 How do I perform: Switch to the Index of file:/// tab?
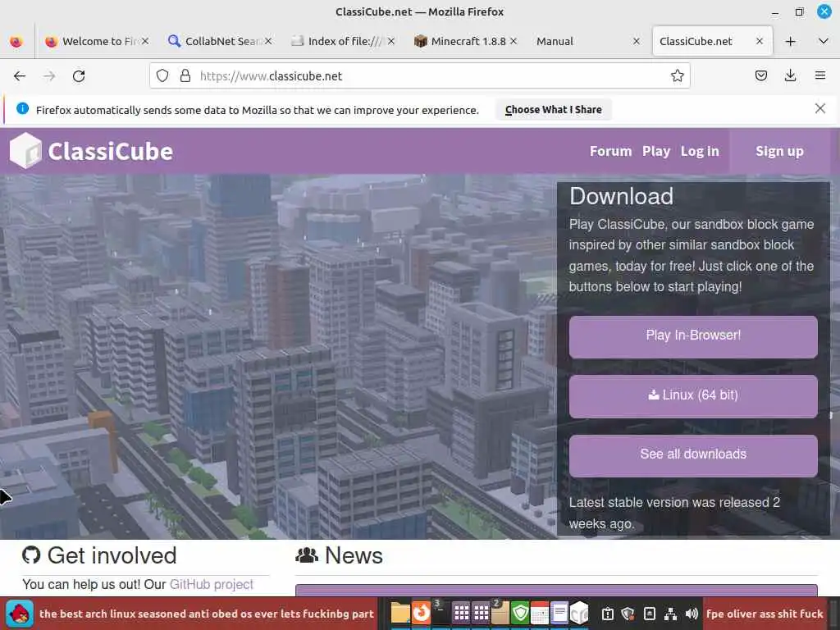[x=344, y=41]
